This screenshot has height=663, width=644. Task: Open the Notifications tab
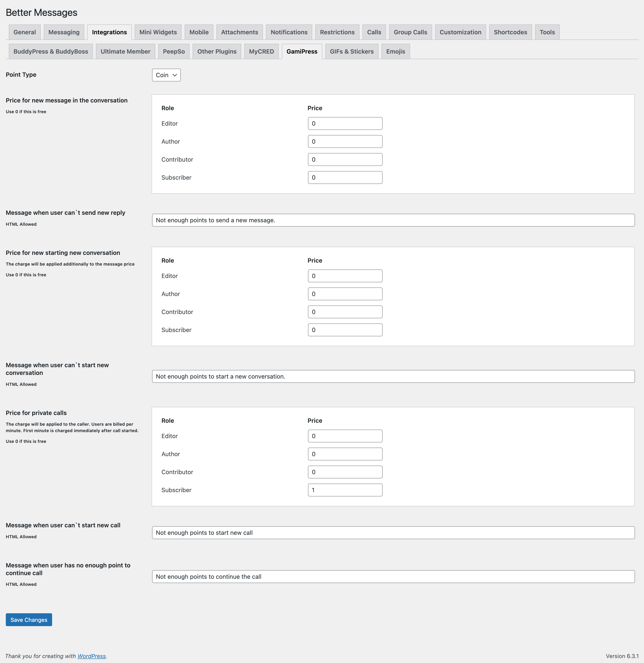pyautogui.click(x=289, y=32)
